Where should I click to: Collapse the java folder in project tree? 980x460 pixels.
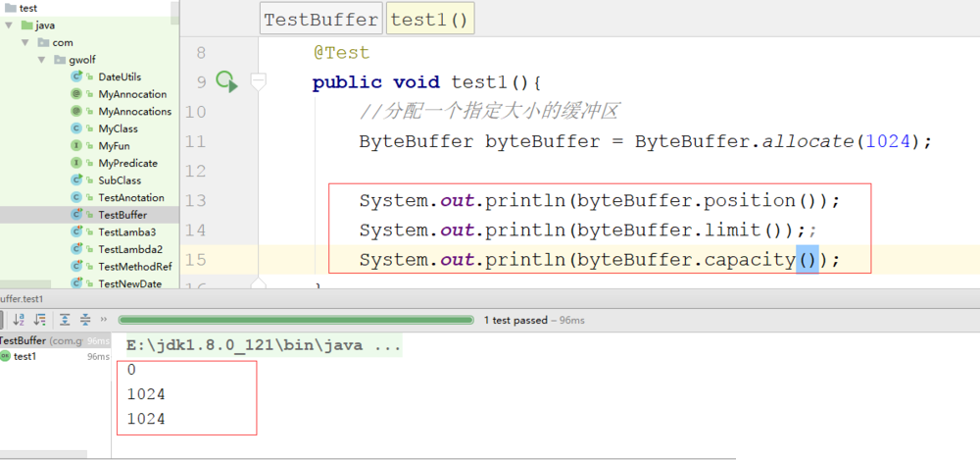(x=9, y=26)
